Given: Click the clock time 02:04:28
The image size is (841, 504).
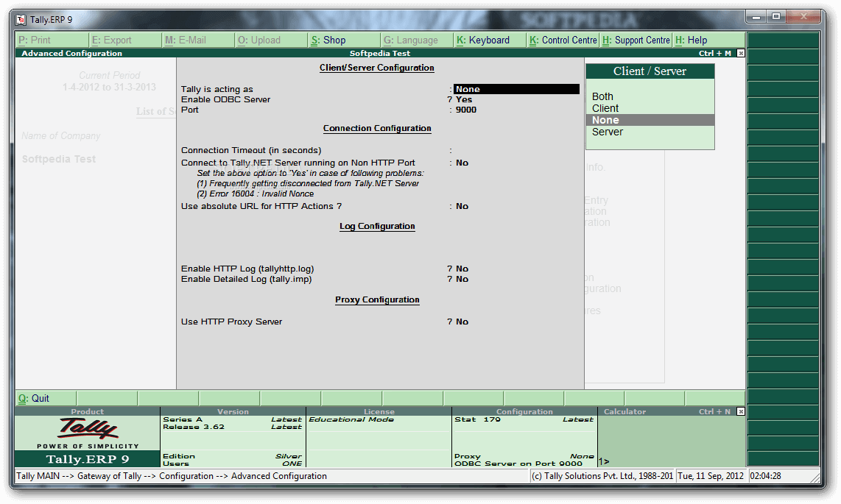Looking at the screenshot, I should [765, 476].
